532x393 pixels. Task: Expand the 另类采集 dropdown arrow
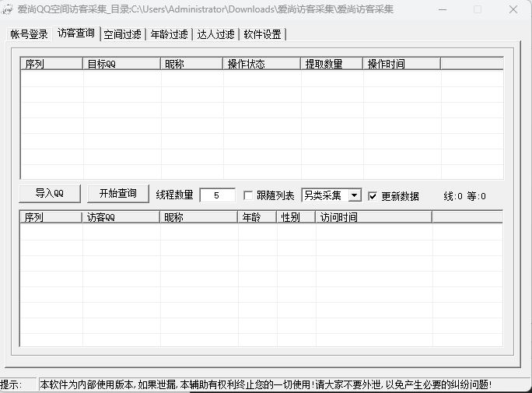point(355,195)
